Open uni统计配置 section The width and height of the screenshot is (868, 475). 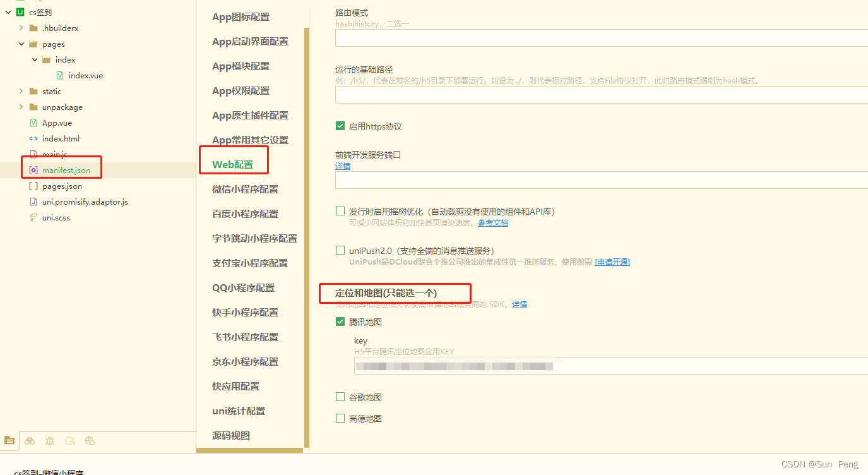239,411
